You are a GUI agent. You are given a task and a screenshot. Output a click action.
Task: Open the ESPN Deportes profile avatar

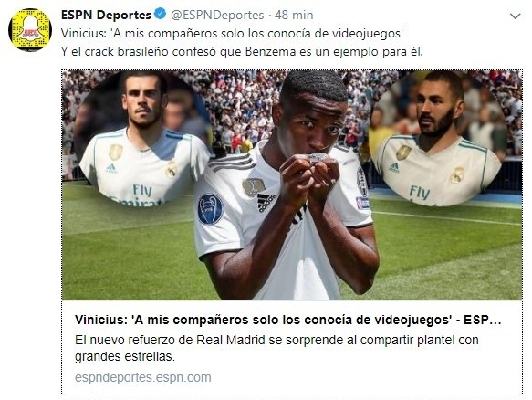point(30,30)
